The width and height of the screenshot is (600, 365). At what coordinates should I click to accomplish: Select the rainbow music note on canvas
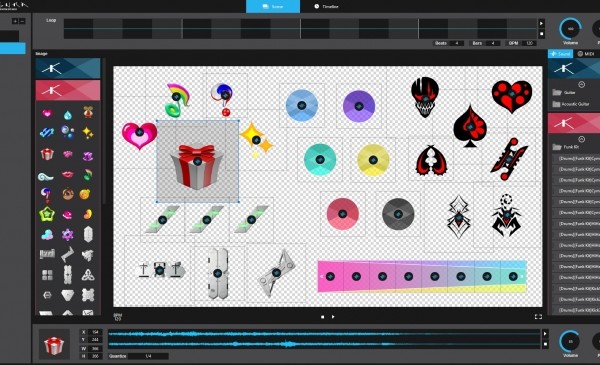tap(177, 100)
